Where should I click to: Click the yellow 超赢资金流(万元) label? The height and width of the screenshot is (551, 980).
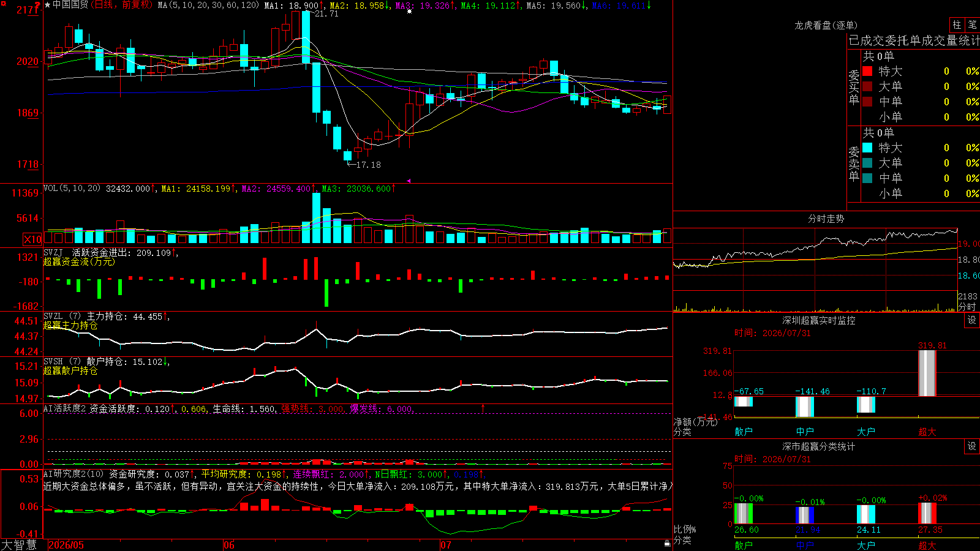click(79, 261)
